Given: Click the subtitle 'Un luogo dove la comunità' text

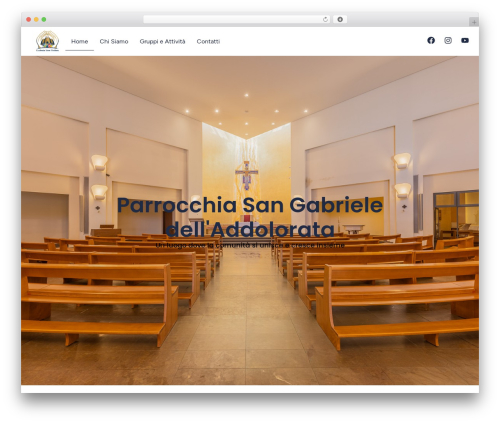Looking at the screenshot, I should [x=250, y=245].
